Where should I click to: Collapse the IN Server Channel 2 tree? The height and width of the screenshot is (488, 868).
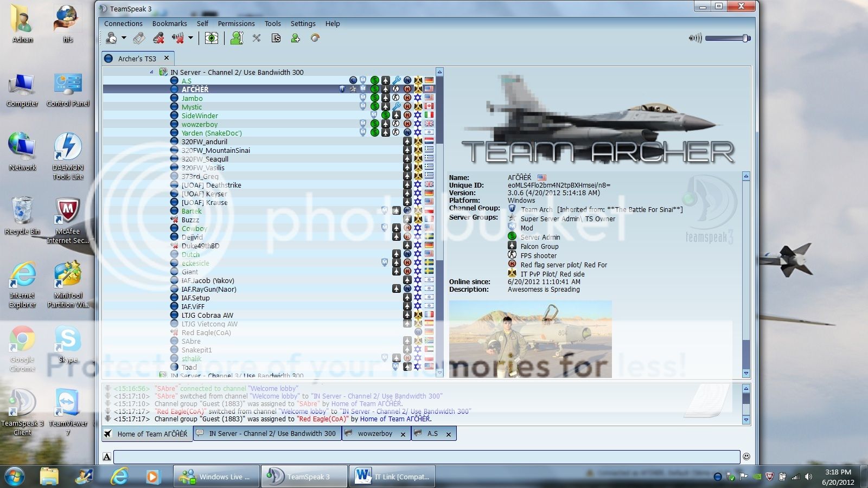pyautogui.click(x=151, y=72)
